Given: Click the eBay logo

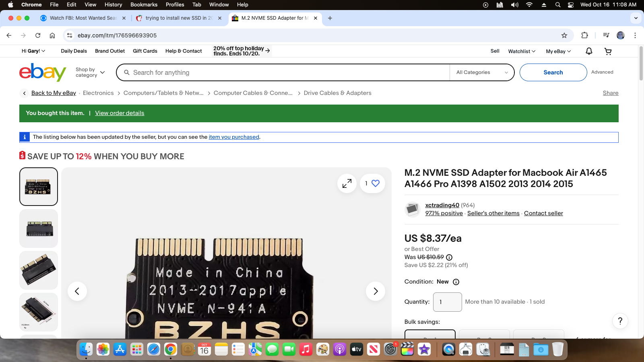Looking at the screenshot, I should click(43, 72).
